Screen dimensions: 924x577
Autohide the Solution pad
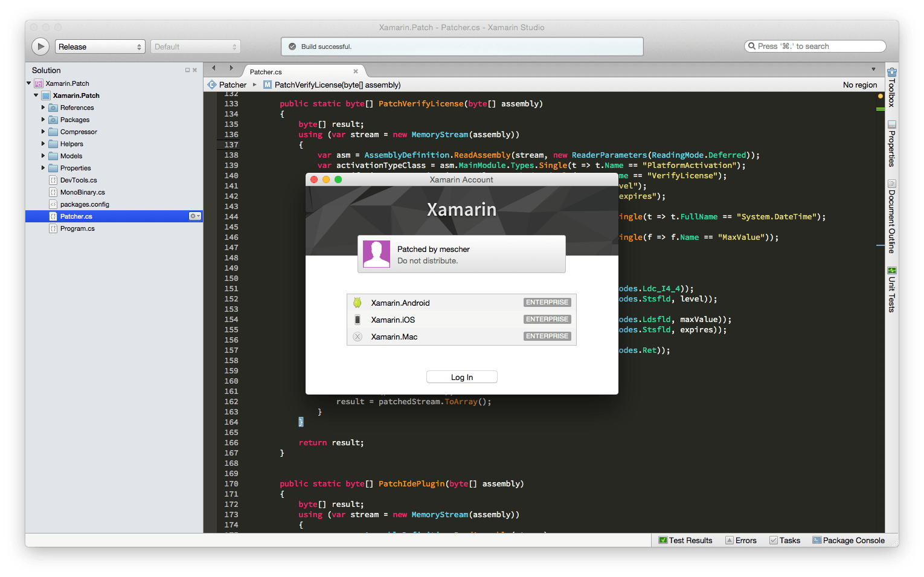[187, 70]
